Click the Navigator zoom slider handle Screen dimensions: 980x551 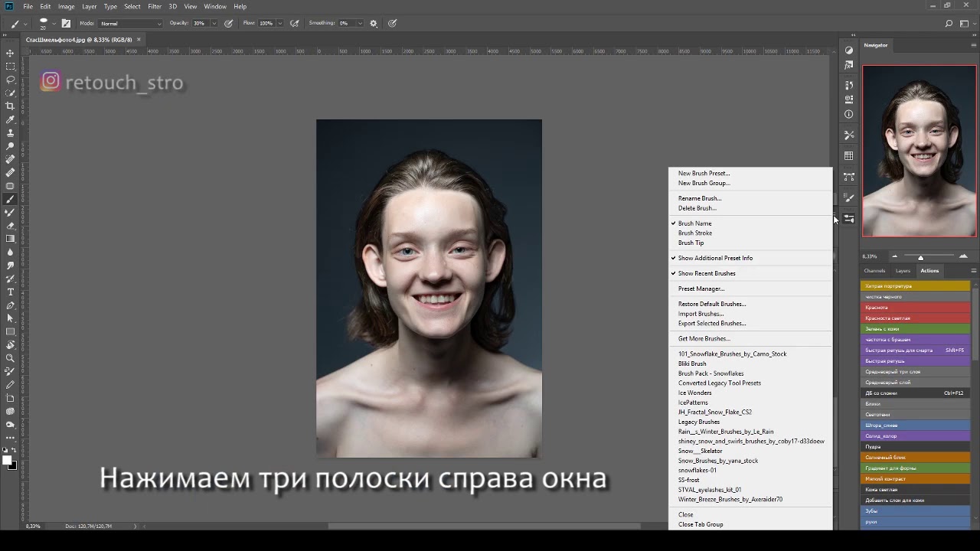click(x=920, y=258)
